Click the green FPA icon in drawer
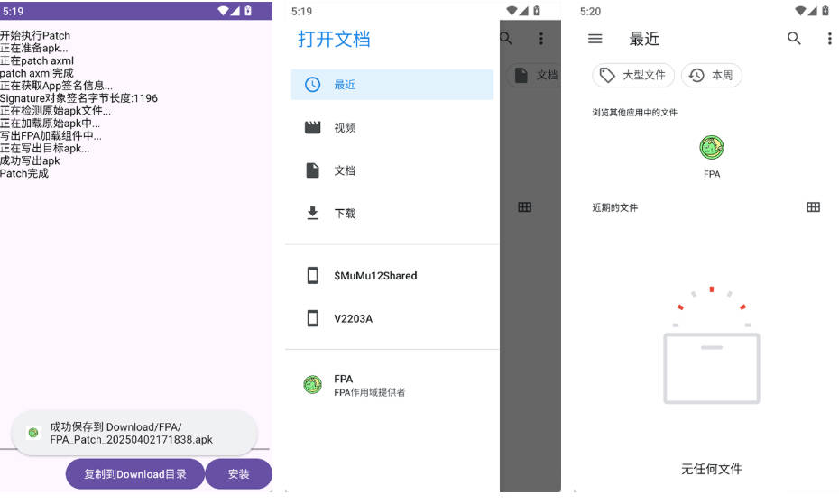Viewport: 839px width, 504px height. [x=312, y=384]
